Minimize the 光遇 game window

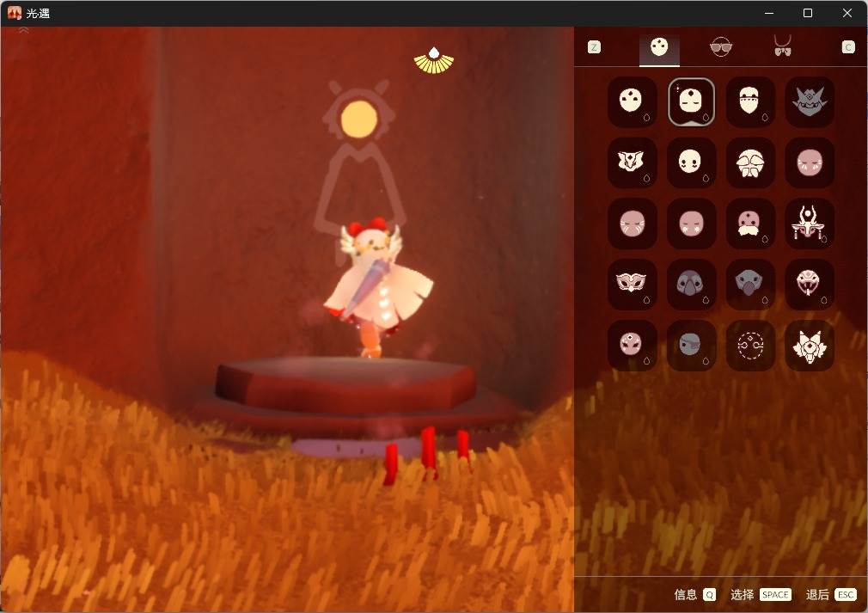click(769, 13)
